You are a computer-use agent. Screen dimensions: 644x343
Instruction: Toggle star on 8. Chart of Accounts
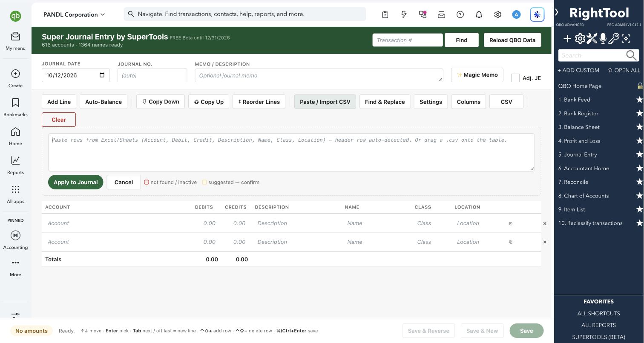pos(639,196)
